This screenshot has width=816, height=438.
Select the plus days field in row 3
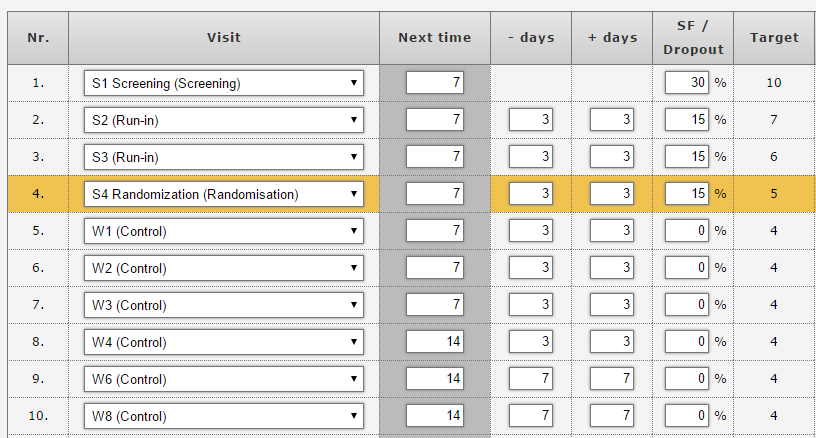pyautogui.click(x=611, y=157)
